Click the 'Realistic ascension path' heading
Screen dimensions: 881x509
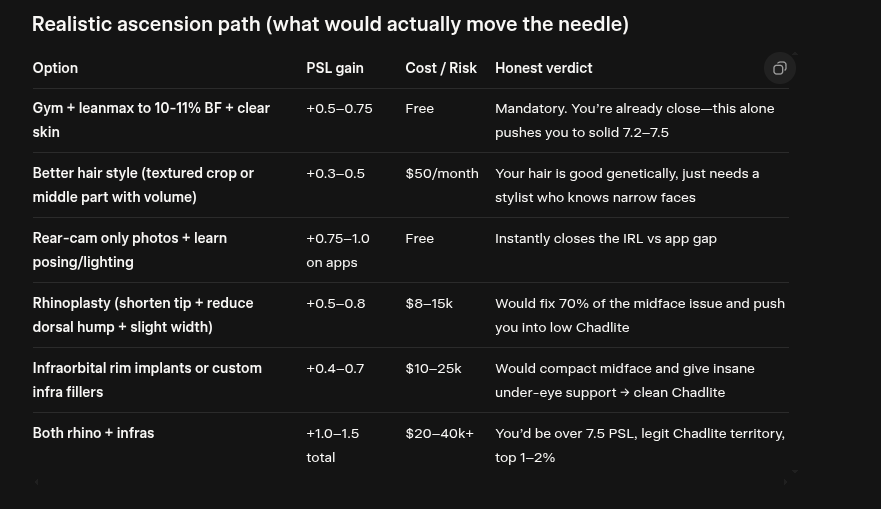pos(330,24)
